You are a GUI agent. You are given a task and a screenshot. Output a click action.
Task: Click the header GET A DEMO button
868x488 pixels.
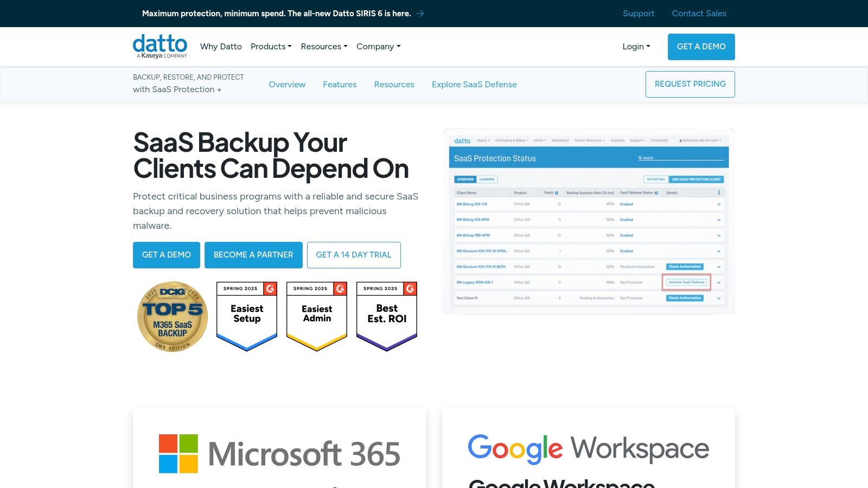701,47
